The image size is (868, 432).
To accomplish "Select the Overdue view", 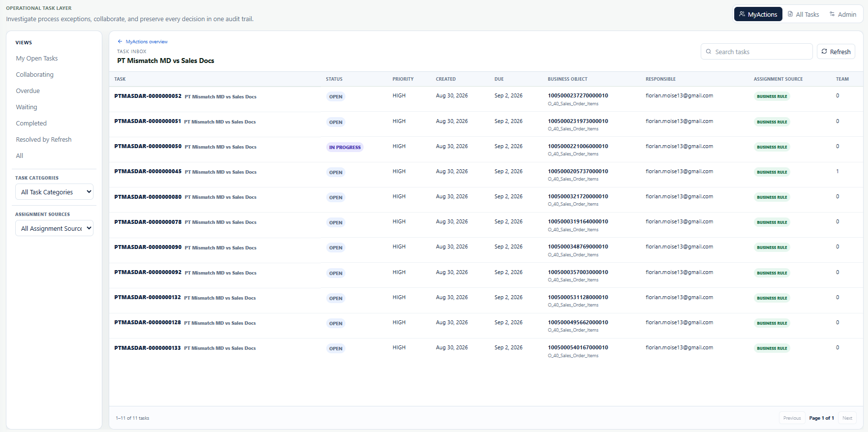I will [x=28, y=91].
